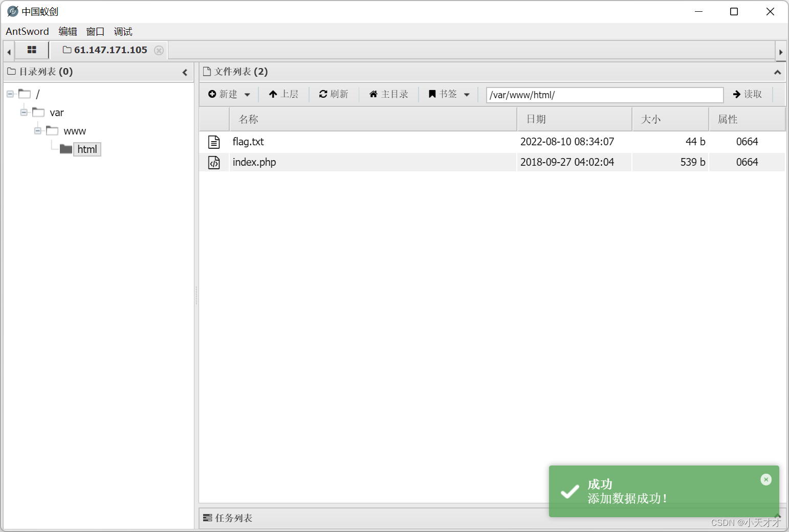
Task: Dismiss the 添加数据成功 success toast
Action: 765,479
